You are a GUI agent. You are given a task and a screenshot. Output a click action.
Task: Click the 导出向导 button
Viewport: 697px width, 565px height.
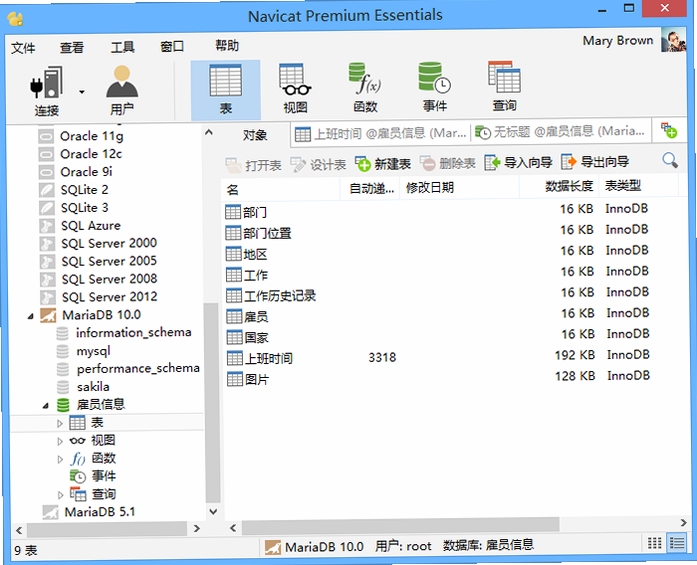point(595,161)
